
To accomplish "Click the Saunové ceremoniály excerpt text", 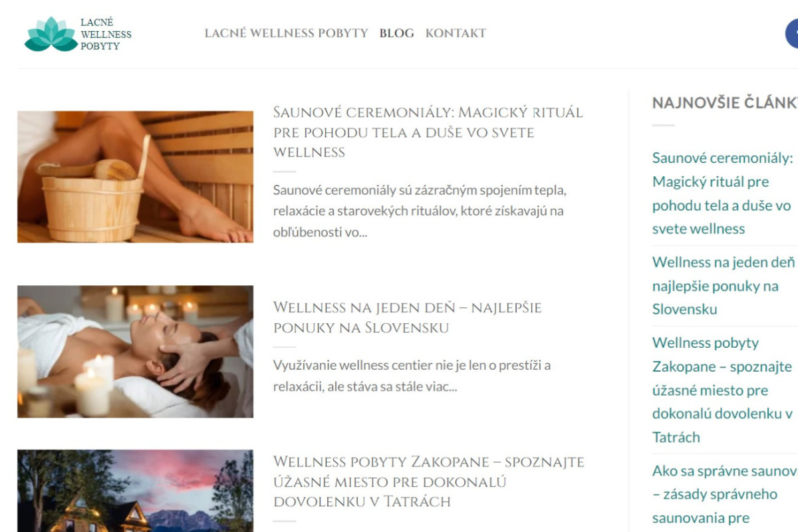I will 420,211.
